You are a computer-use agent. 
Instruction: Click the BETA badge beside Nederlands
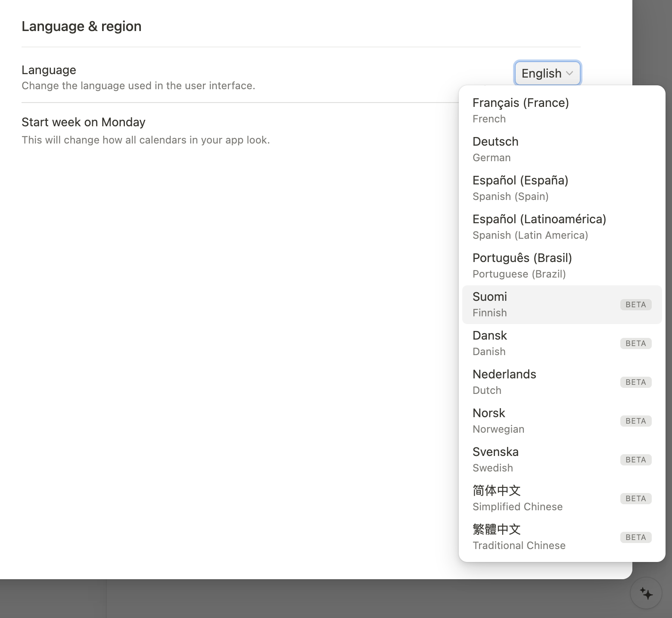(x=636, y=382)
